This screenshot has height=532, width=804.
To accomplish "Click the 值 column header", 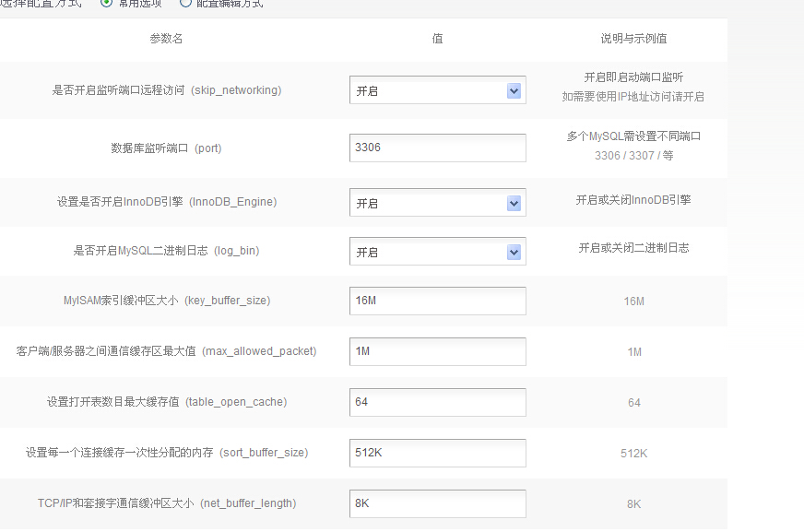I will (437, 39).
